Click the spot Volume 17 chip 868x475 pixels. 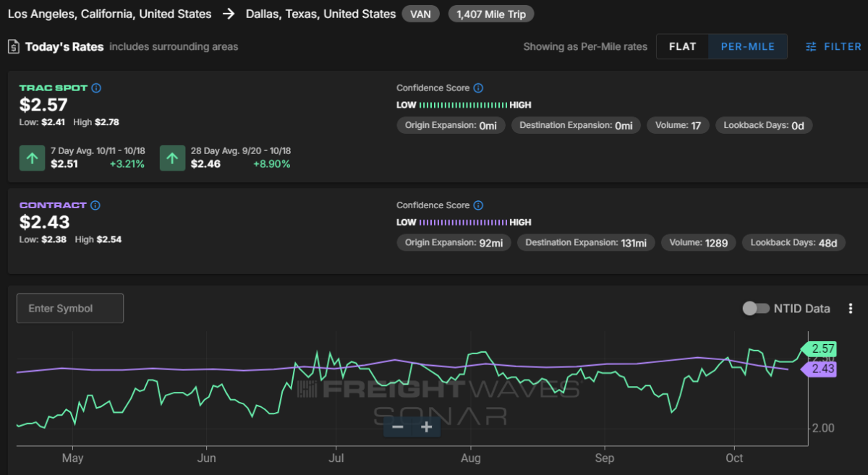678,126
